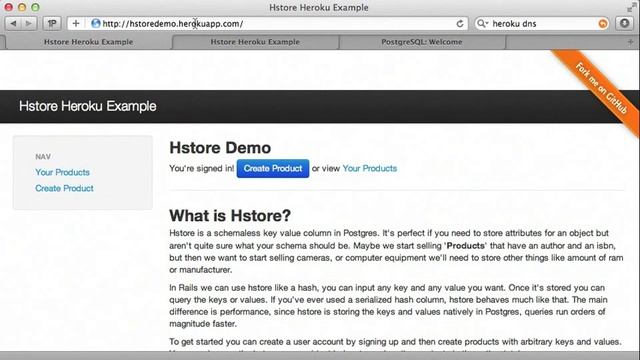Reload the page with the refresh icon
Image resolution: width=640 pixels, height=360 pixels.
tap(460, 24)
